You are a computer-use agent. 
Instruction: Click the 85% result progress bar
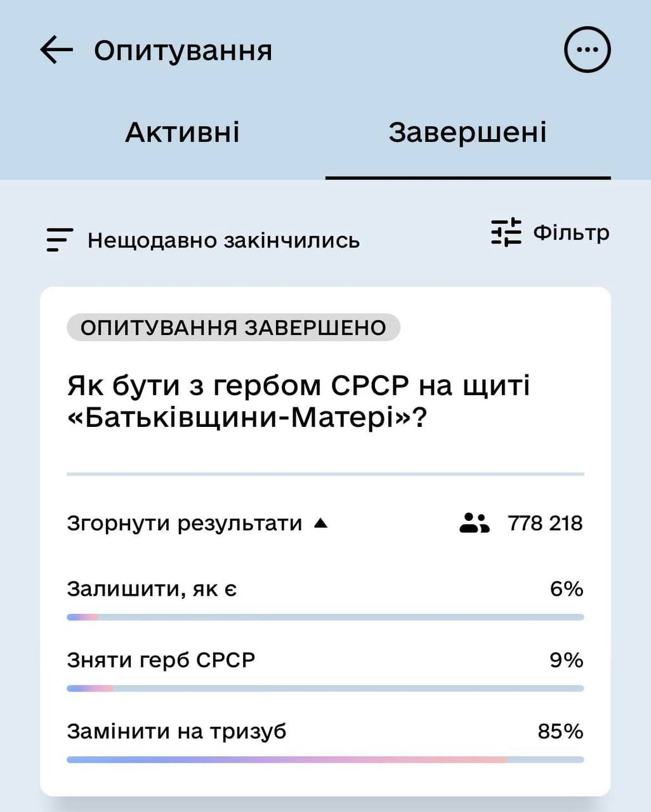tap(325, 759)
